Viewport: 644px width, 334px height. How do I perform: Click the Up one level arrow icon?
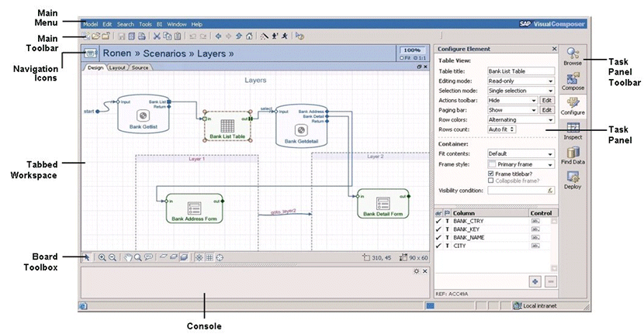coord(239,36)
